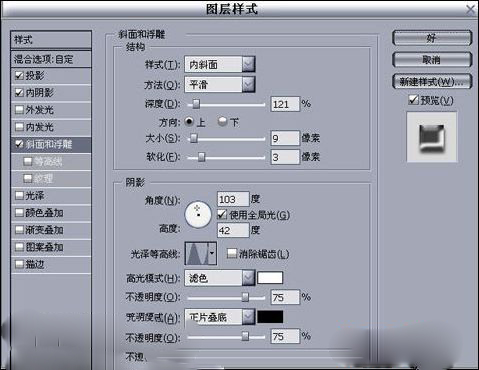This screenshot has height=370, width=479.
Task: Click the 好 button
Action: [x=432, y=38]
